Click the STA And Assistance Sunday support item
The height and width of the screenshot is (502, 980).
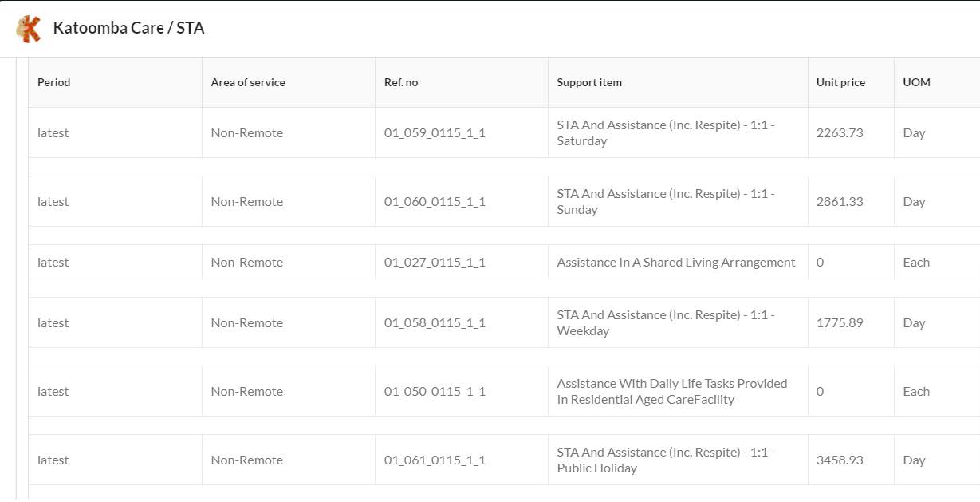(666, 202)
